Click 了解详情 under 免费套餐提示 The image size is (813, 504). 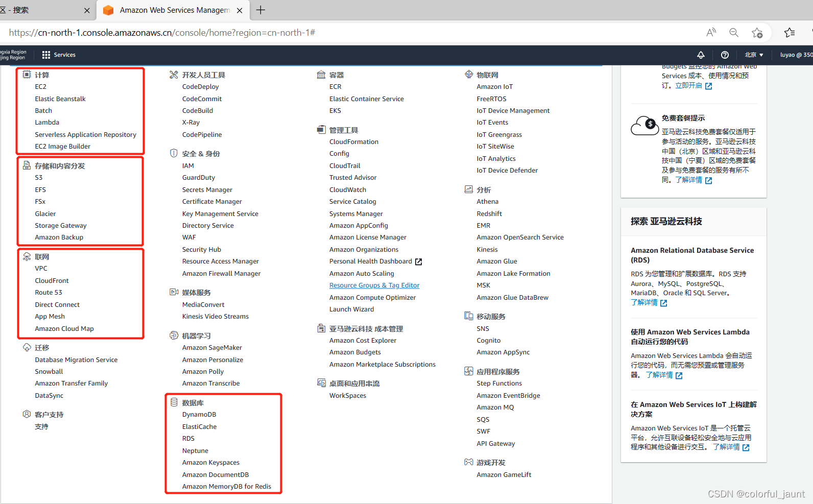click(694, 180)
